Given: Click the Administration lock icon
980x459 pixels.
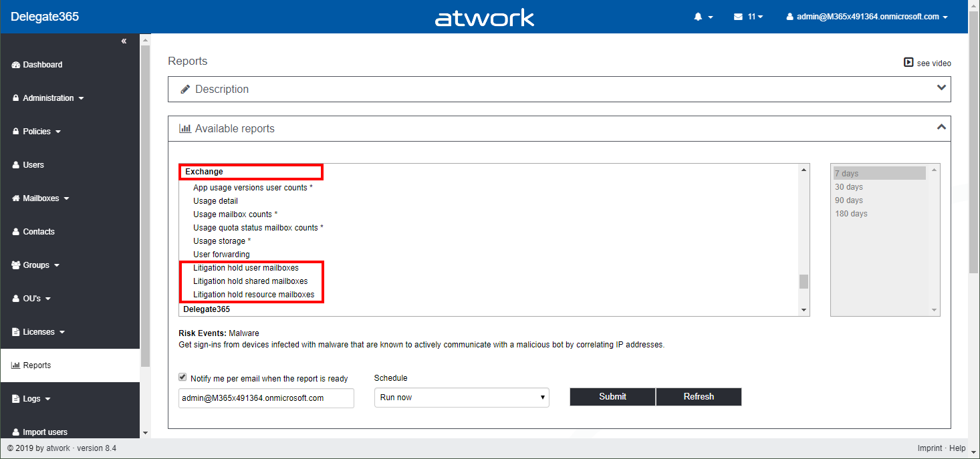Looking at the screenshot, I should 17,98.
